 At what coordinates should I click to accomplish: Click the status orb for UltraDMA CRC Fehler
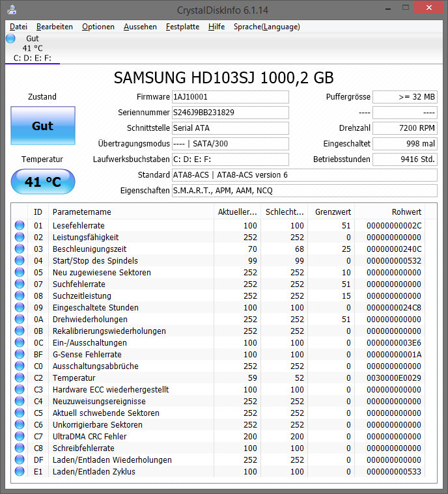pyautogui.click(x=20, y=436)
